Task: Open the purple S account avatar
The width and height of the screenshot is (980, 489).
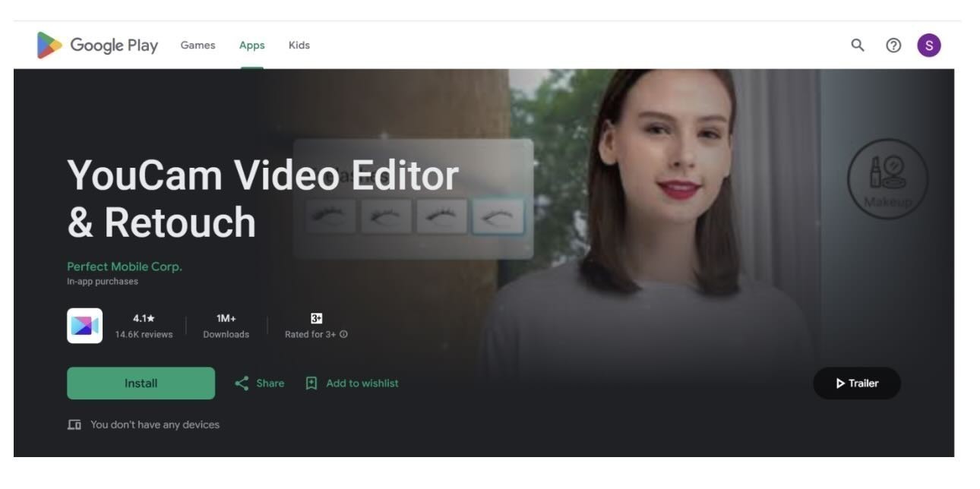Action: [929, 46]
